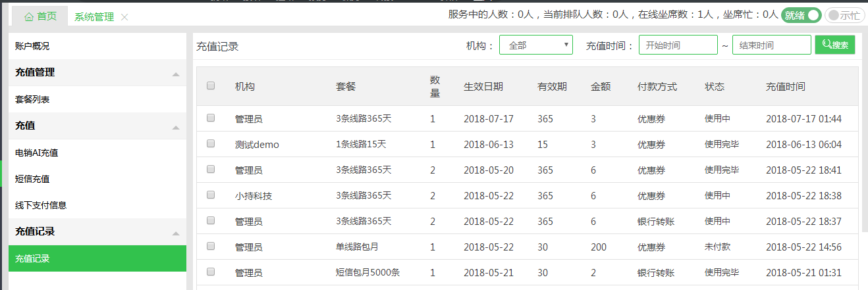Collapse the 充值 sidebar section
The width and height of the screenshot is (868, 290).
click(175, 127)
